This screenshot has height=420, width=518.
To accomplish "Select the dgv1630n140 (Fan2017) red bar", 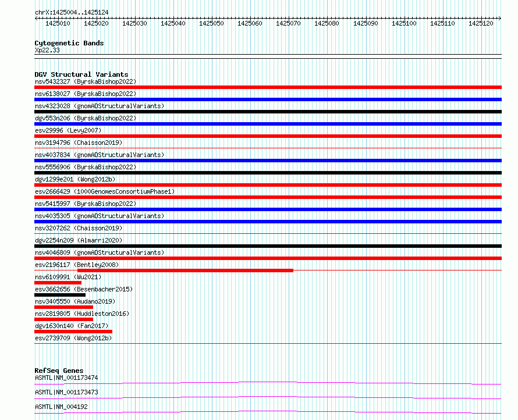I will tap(73, 332).
